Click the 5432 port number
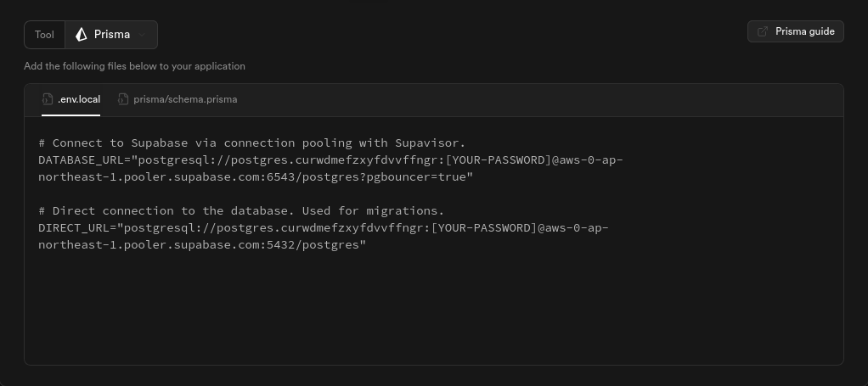Screen dimensions: 868x386 coord(280,245)
